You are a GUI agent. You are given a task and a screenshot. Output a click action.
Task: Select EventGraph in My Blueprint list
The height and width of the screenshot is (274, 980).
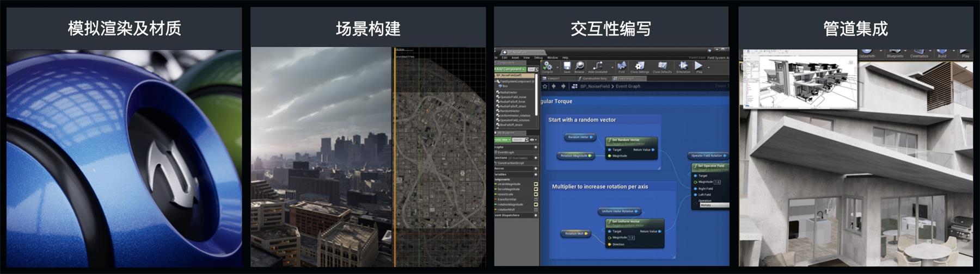coord(506,152)
